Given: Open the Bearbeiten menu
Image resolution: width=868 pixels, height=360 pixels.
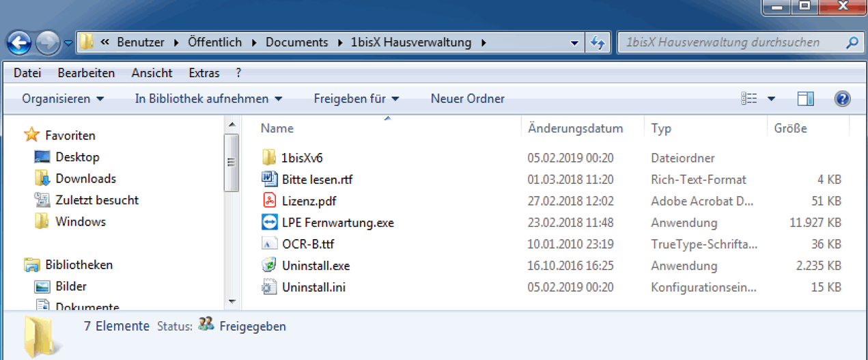Looking at the screenshot, I should click(x=86, y=73).
